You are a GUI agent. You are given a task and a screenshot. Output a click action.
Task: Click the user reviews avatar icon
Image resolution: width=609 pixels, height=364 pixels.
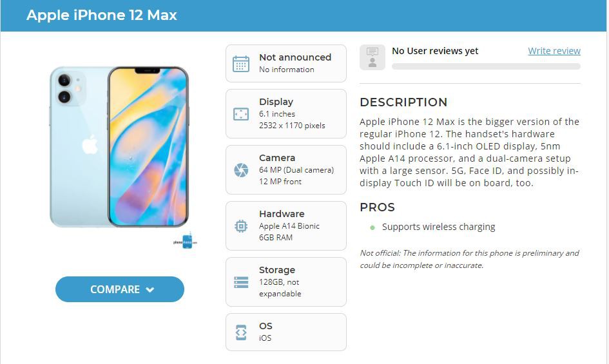(x=372, y=57)
